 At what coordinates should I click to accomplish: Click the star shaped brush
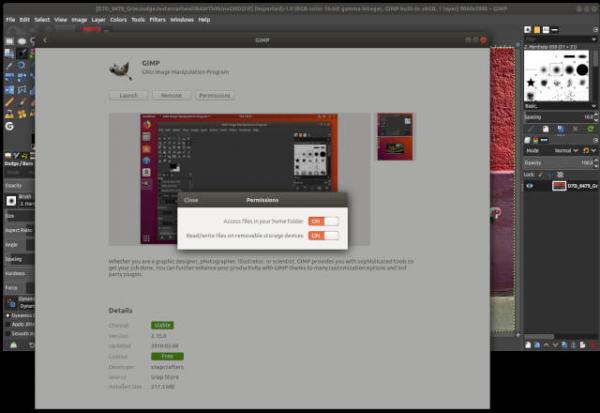pos(530,82)
